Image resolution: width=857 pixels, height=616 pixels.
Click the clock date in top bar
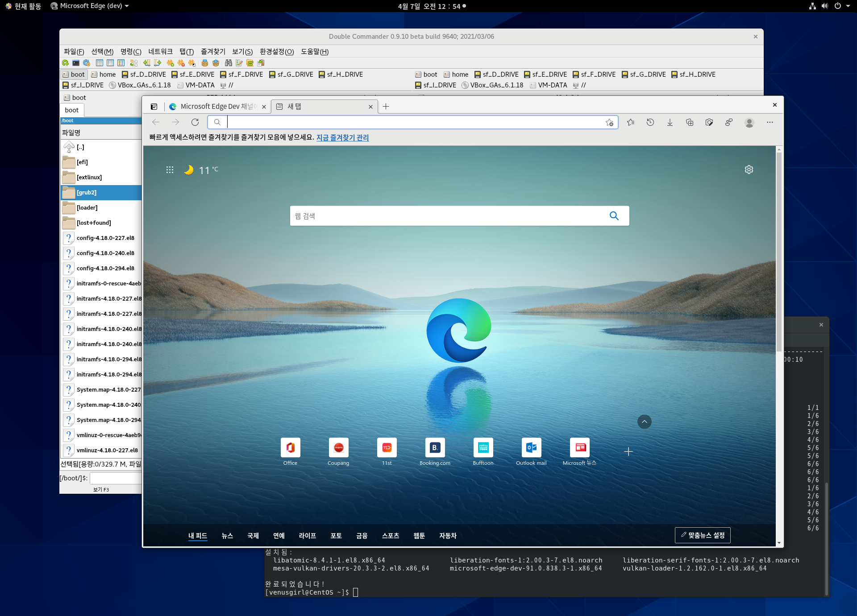[429, 6]
